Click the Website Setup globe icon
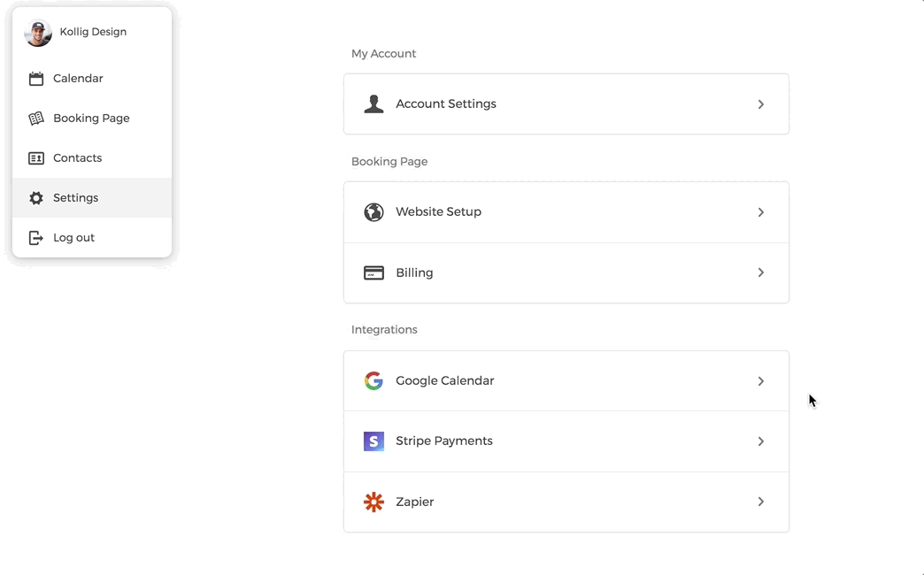Viewport: 924px width, 575px height. pyautogui.click(x=373, y=212)
